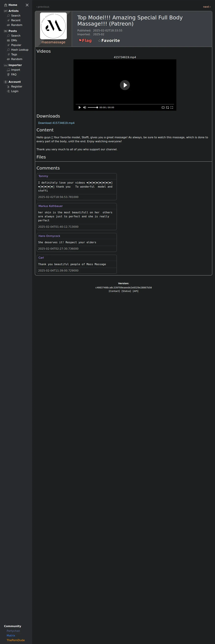This screenshot has height=644, width=215.
Task: Click the video time display 00:00 / 00:00
Action: pyautogui.click(x=107, y=108)
